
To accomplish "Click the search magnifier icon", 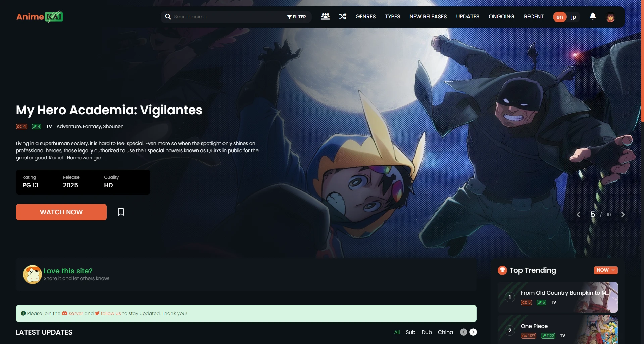I will tap(168, 16).
